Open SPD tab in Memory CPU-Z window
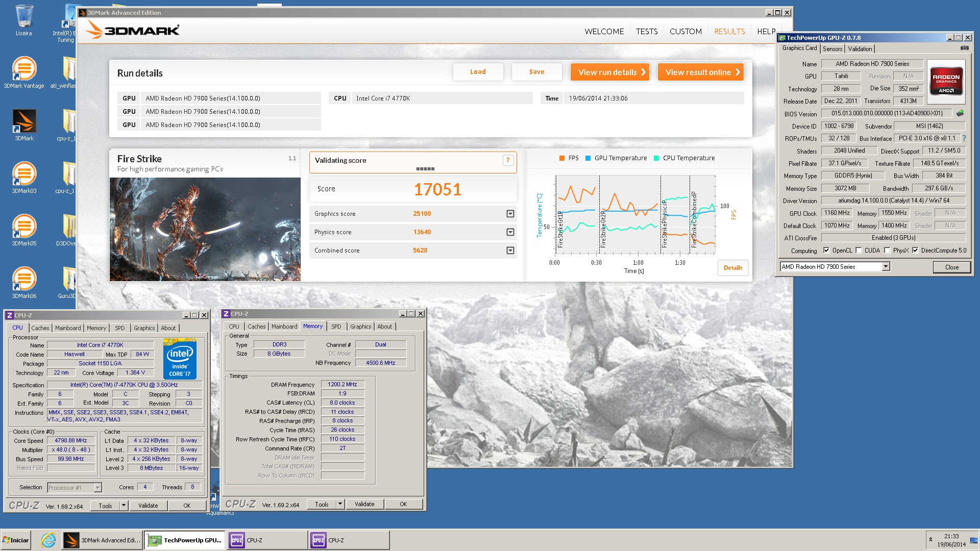 (336, 327)
